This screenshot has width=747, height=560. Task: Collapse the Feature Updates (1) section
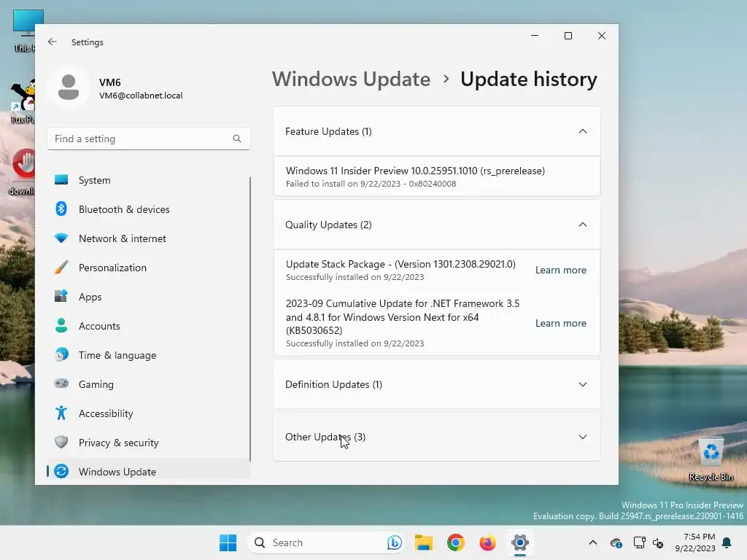pos(583,131)
